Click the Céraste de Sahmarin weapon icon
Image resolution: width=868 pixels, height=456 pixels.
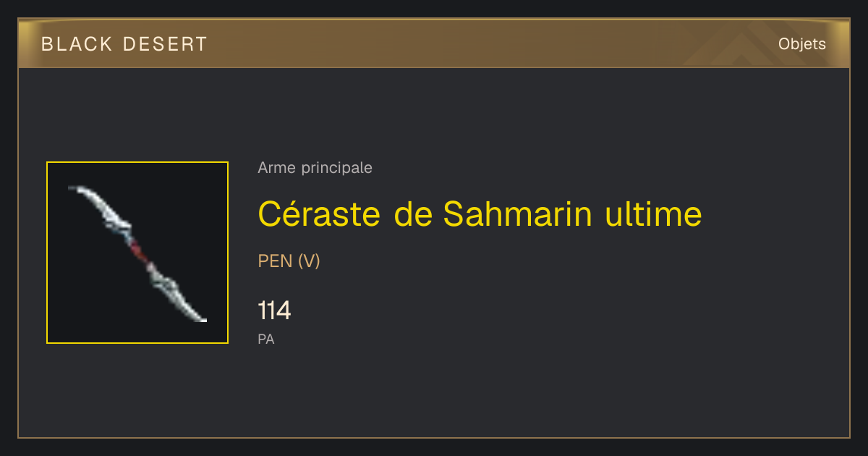[x=137, y=253]
